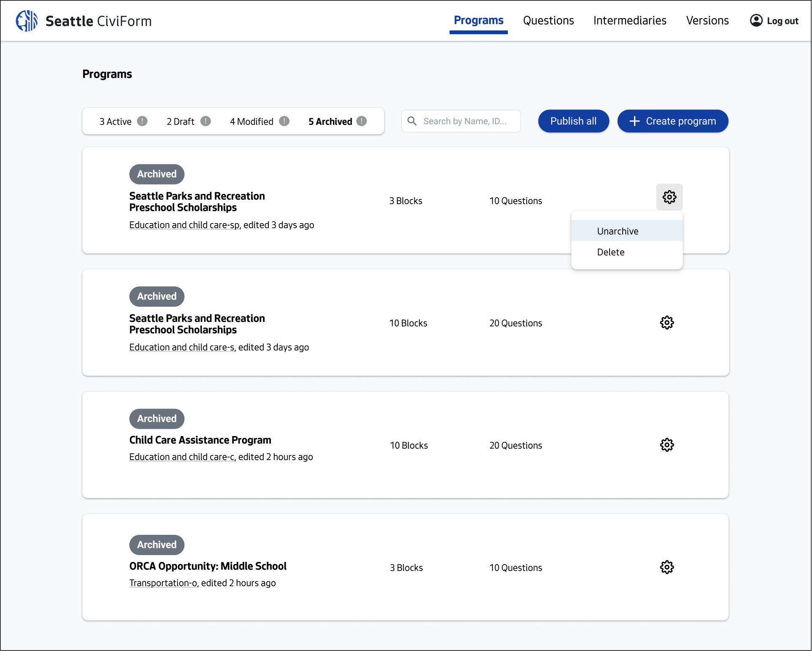Switch to the Questions tab

[548, 20]
